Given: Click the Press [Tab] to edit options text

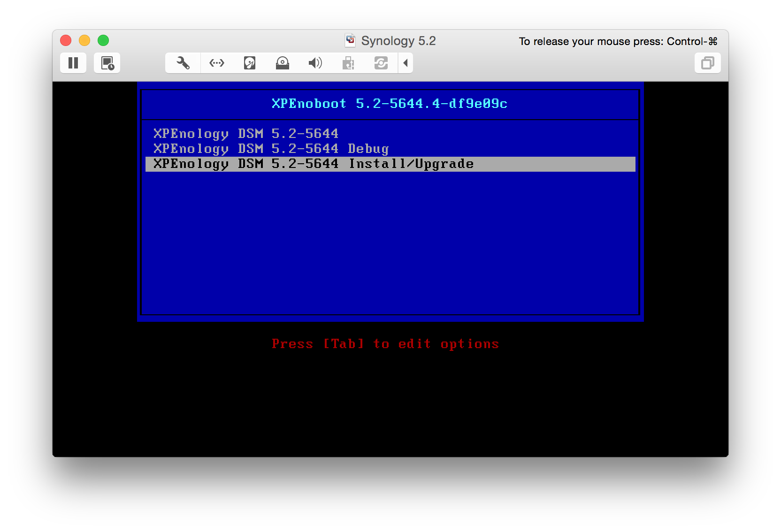Looking at the screenshot, I should point(385,344).
